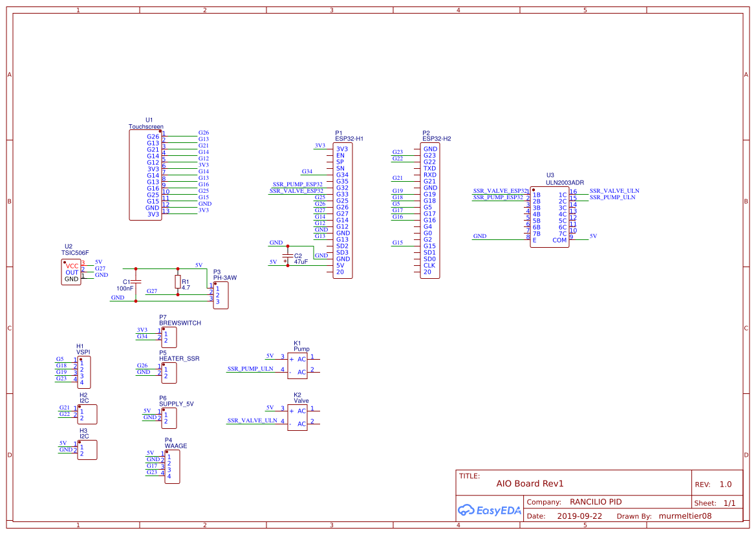Select the U3 ULN2003ADR driver chip
Screen dimensions: 756x535
550,217
